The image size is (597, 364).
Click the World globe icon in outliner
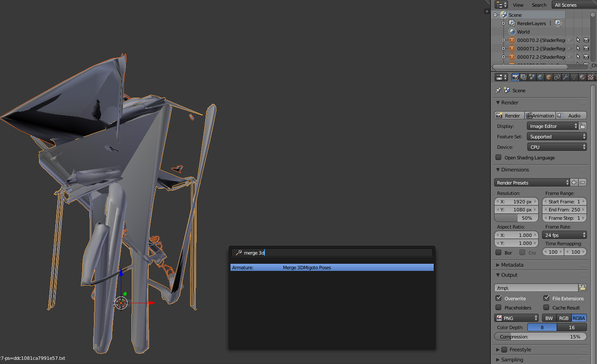pos(512,32)
